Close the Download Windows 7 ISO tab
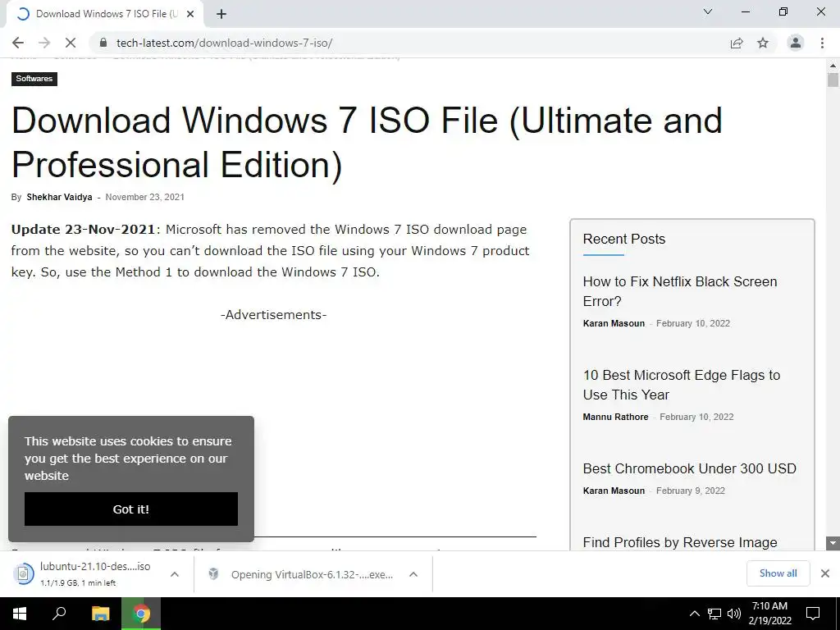840x630 pixels. coord(190,14)
